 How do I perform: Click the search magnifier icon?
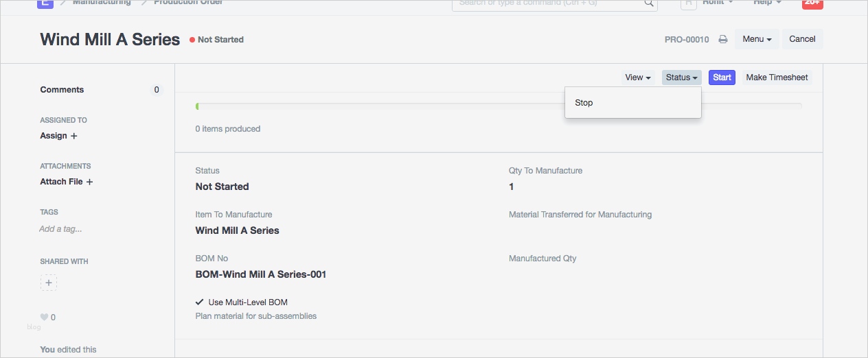(x=648, y=3)
